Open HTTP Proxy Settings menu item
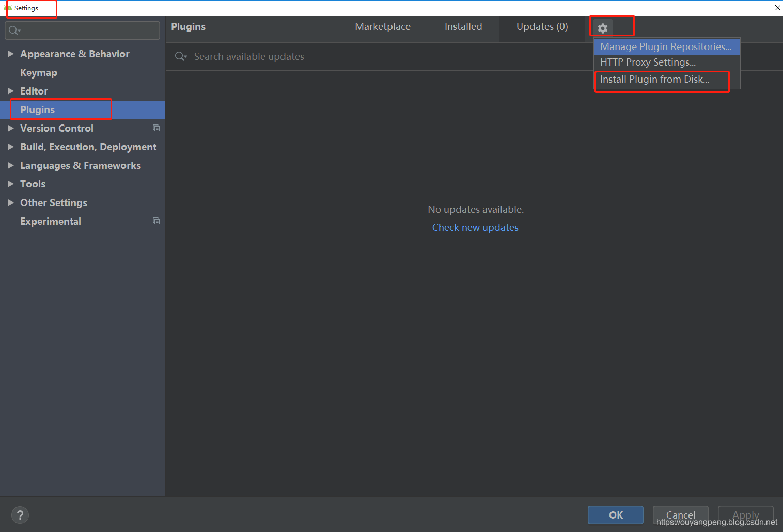 tap(667, 62)
